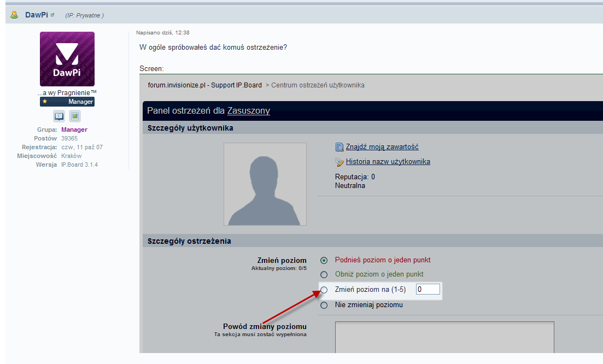Open the gallery picture icon under Manager badge
The height and width of the screenshot is (364, 603).
click(75, 116)
